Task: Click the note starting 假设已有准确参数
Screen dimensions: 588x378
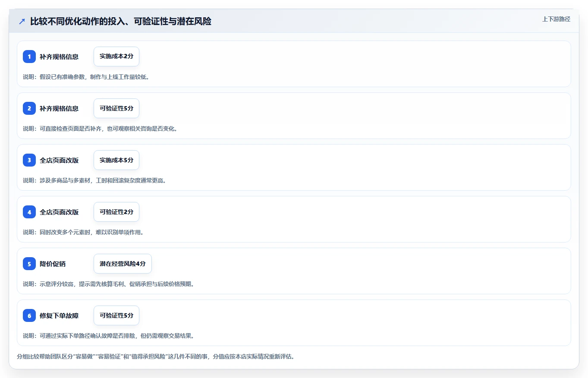Action: tap(86, 77)
